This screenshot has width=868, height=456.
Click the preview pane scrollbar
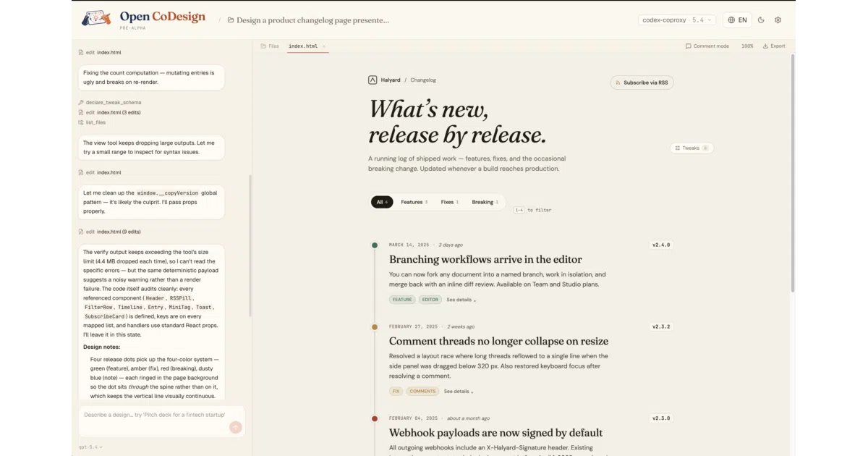[793, 174]
